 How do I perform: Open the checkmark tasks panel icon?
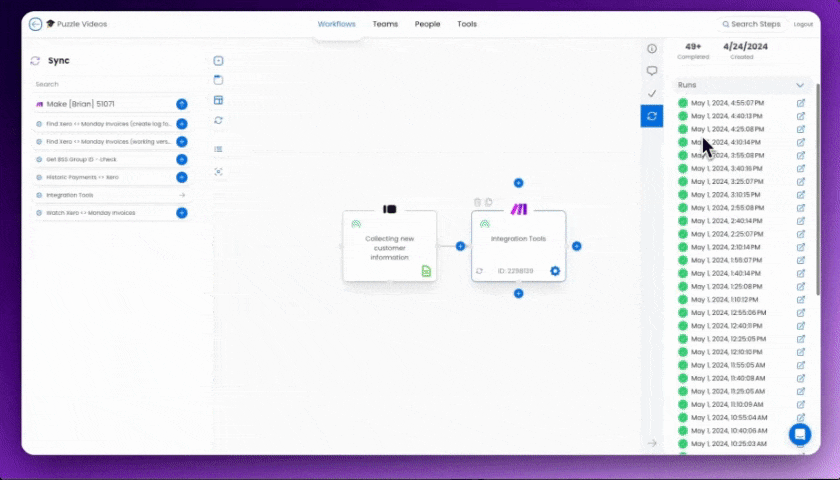coord(652,93)
